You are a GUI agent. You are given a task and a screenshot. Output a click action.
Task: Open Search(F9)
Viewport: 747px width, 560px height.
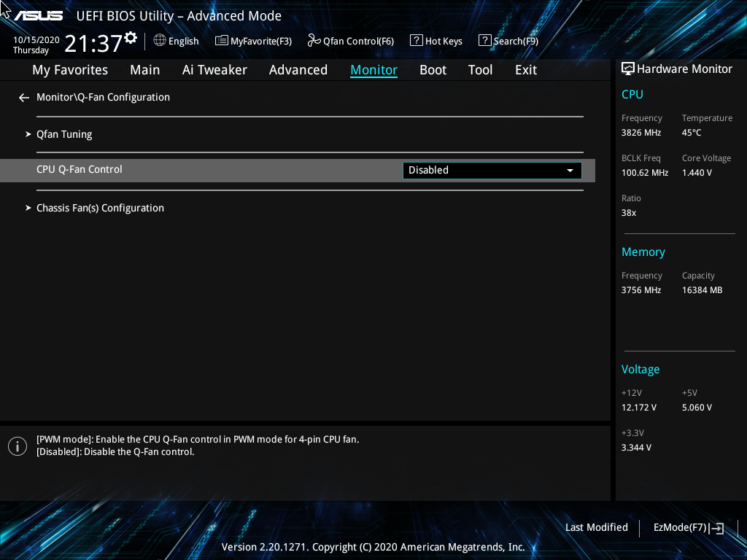point(508,41)
